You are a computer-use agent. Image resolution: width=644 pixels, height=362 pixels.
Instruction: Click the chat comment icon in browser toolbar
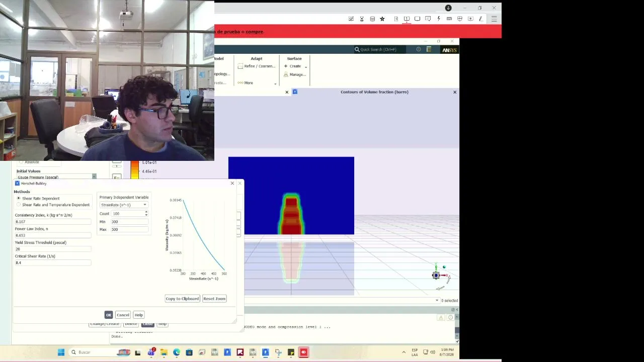[x=428, y=19]
